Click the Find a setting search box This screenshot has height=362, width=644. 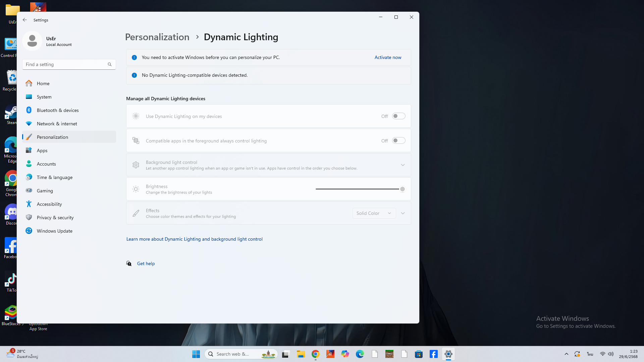[x=69, y=64]
